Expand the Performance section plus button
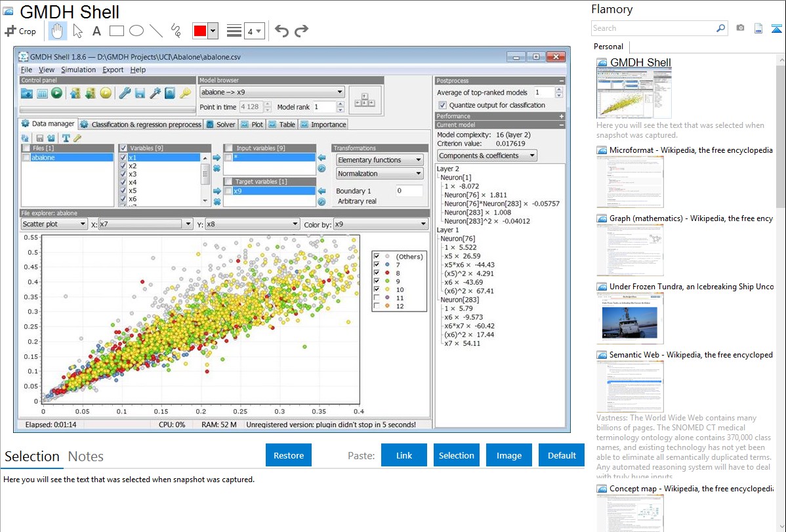Viewport: 786px width, 532px height. (x=562, y=116)
